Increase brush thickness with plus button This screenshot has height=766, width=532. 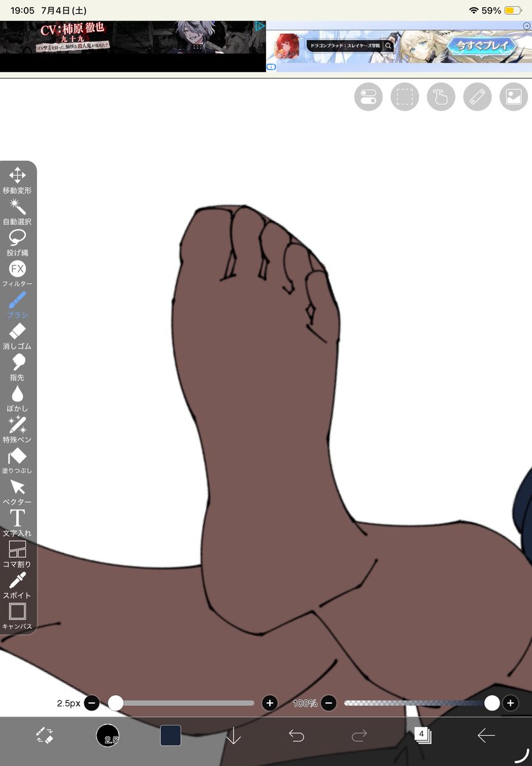(270, 703)
